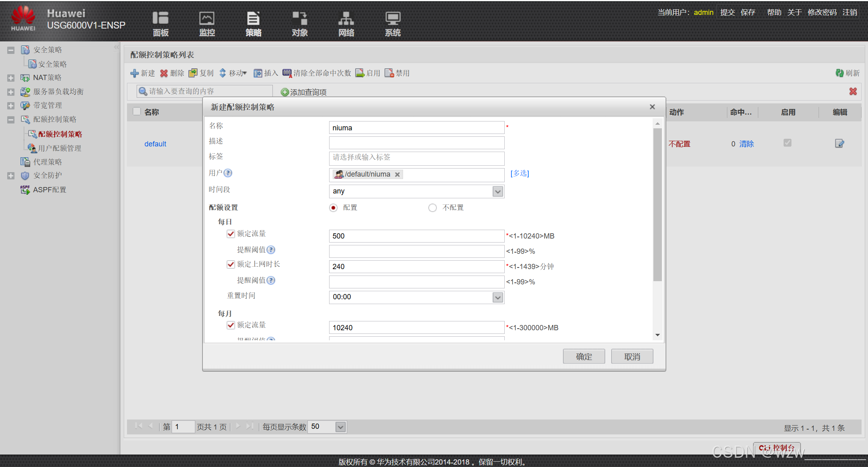Open the 监控 monitor icon in top navigation
Screen dimensions: 868x467
207,19
